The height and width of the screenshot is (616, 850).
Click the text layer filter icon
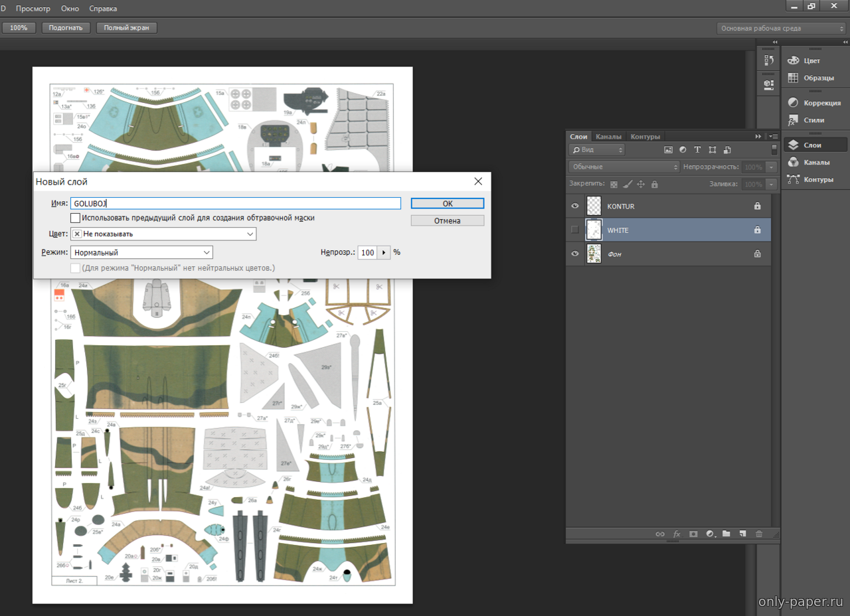[x=697, y=150]
